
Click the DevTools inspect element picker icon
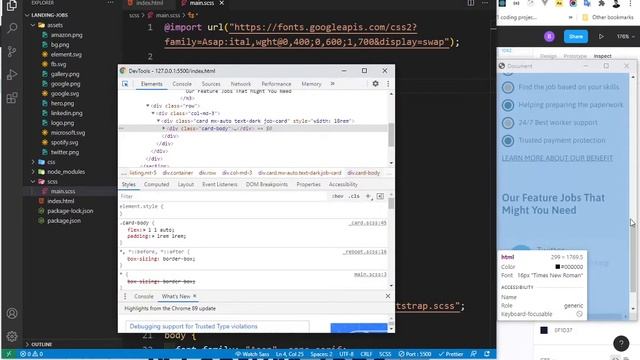(x=125, y=84)
